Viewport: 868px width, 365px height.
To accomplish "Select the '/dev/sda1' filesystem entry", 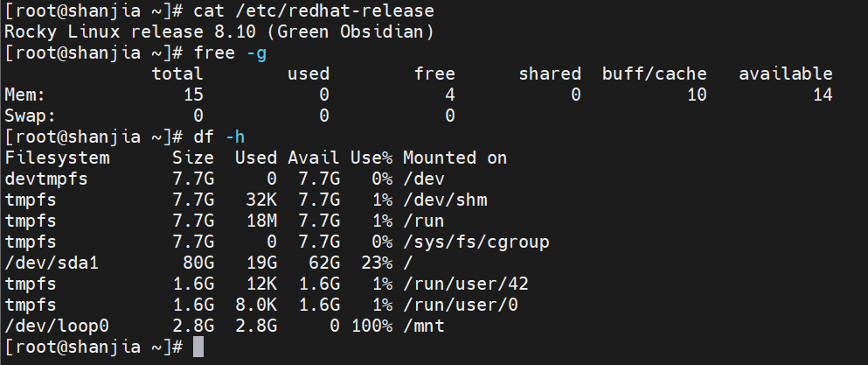I will [x=52, y=263].
